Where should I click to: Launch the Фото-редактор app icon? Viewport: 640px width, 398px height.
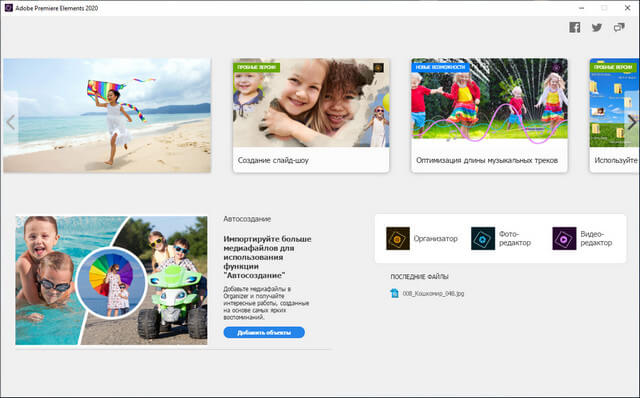[483, 238]
